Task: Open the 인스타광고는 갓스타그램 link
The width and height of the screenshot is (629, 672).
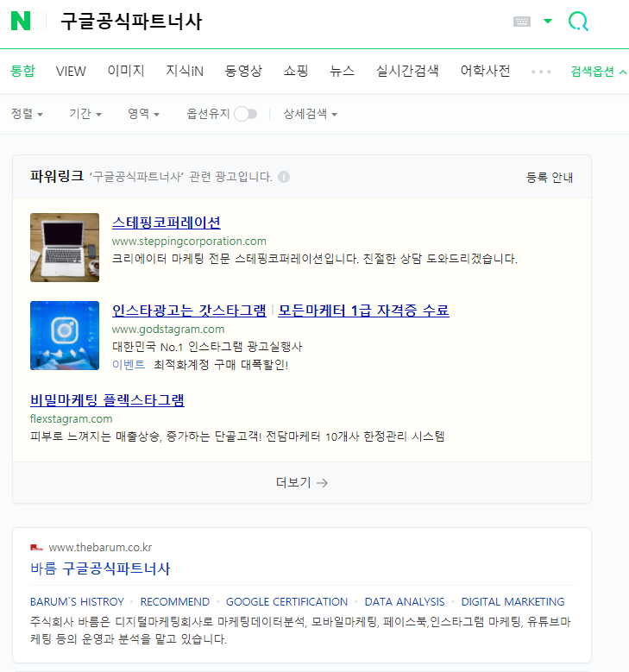Action: 189,311
